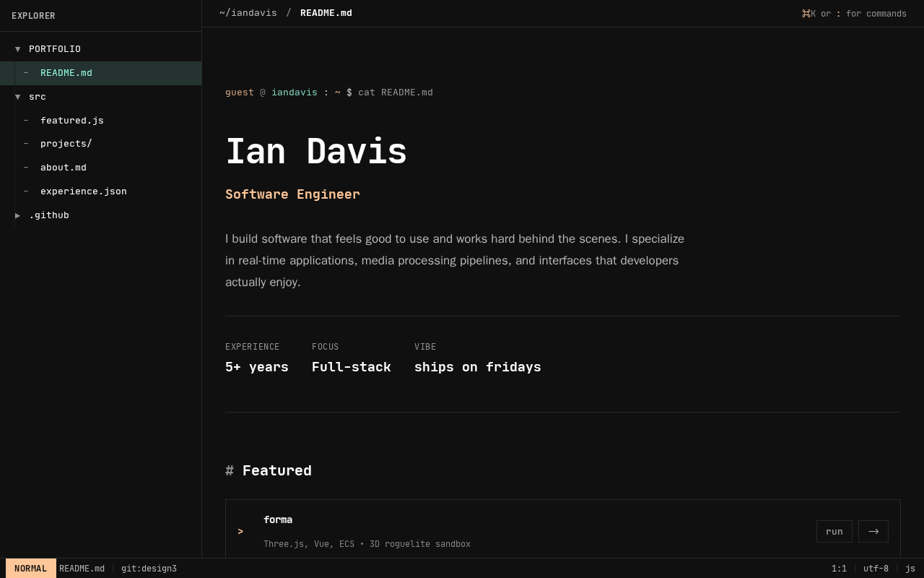Screen dimensions: 924x578
Task: Click the NORMAL mode indicator
Action: 30,569
